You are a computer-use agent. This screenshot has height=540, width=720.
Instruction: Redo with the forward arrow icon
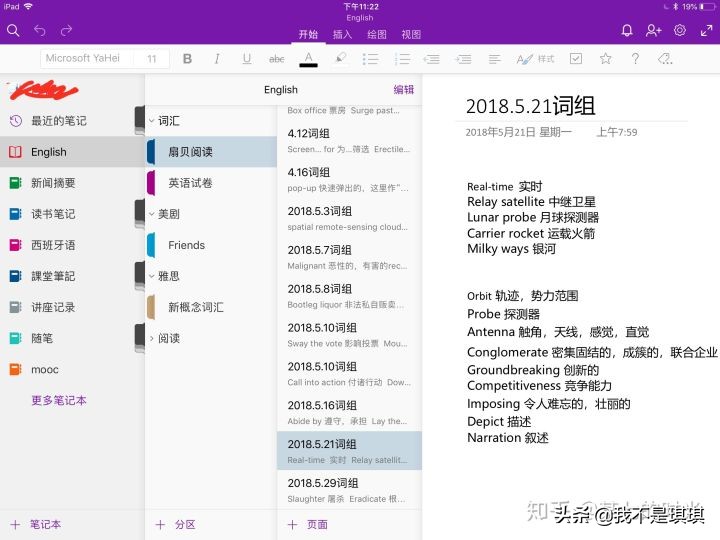67,31
